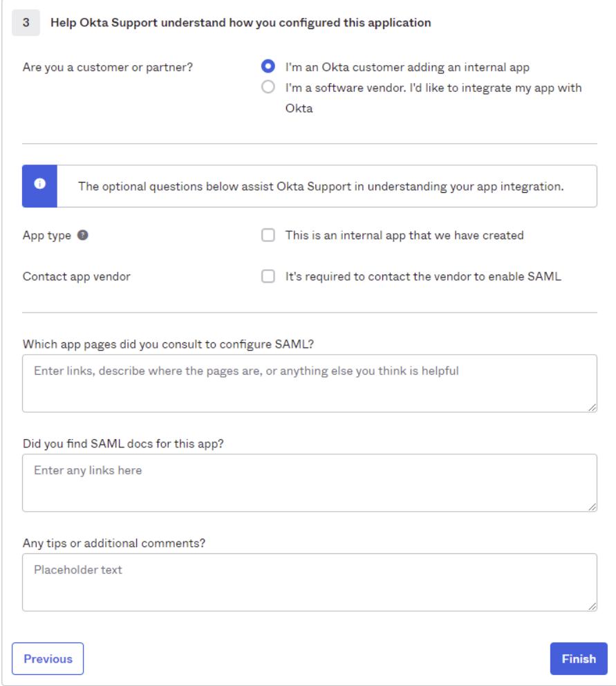Screen dimensions: 616x686
Task: Click the Finish button
Action: coord(578,658)
